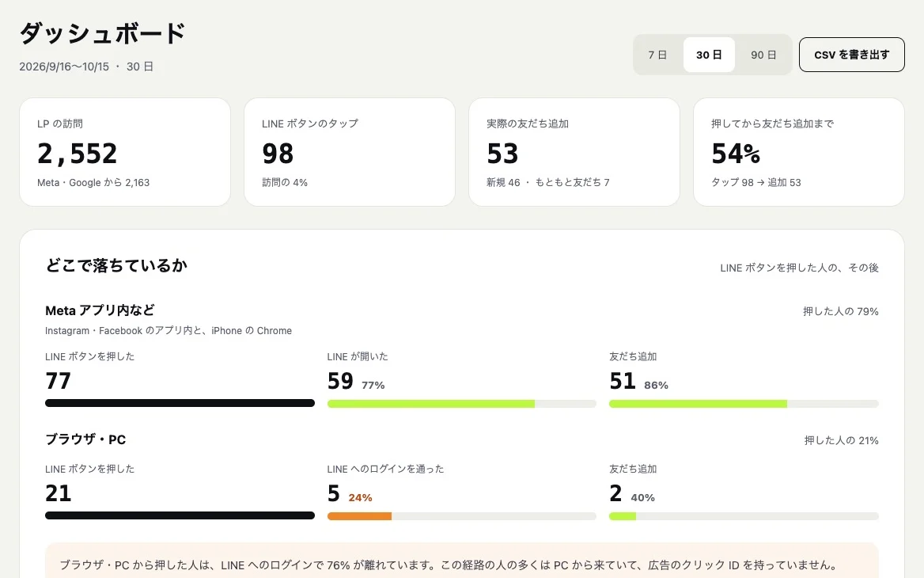Click the 訪問の 4% subtext
The width and height of the screenshot is (924, 578).
(285, 183)
